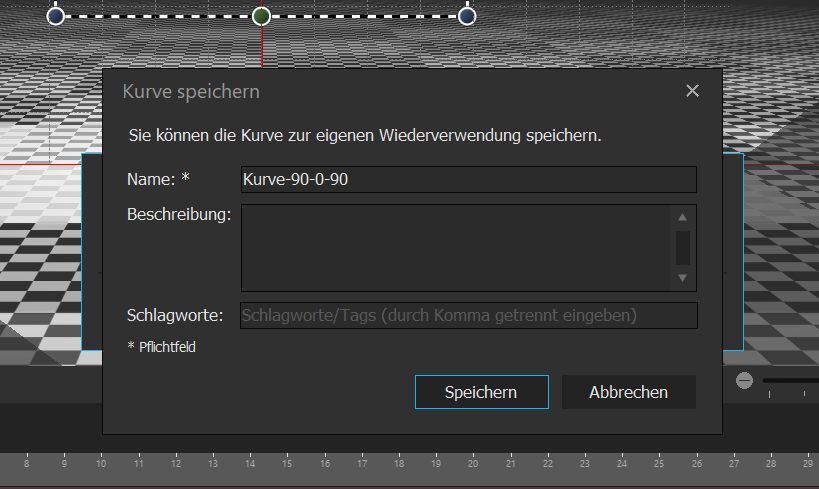Click the Name input field
The height and width of the screenshot is (489, 819).
[x=468, y=179]
